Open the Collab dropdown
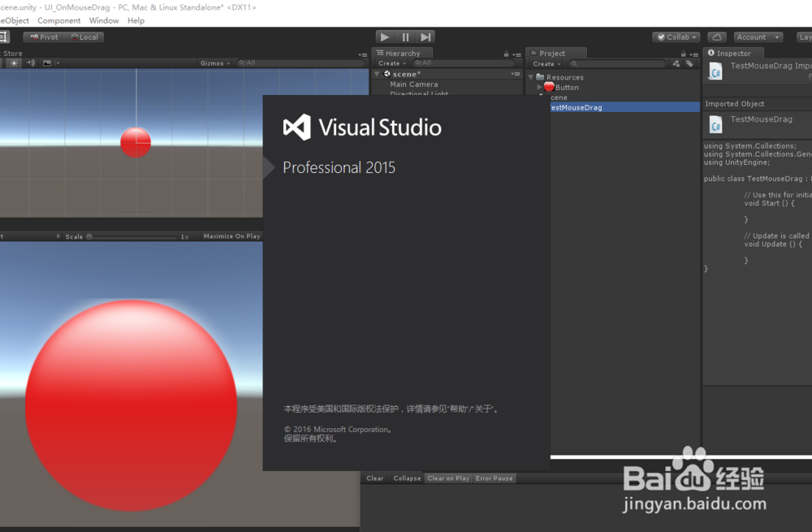Image resolution: width=812 pixels, height=532 pixels. [676, 37]
